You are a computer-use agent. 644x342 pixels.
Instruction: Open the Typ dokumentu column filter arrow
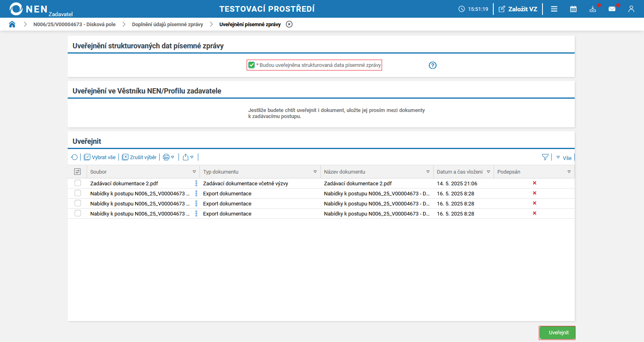[315, 172]
